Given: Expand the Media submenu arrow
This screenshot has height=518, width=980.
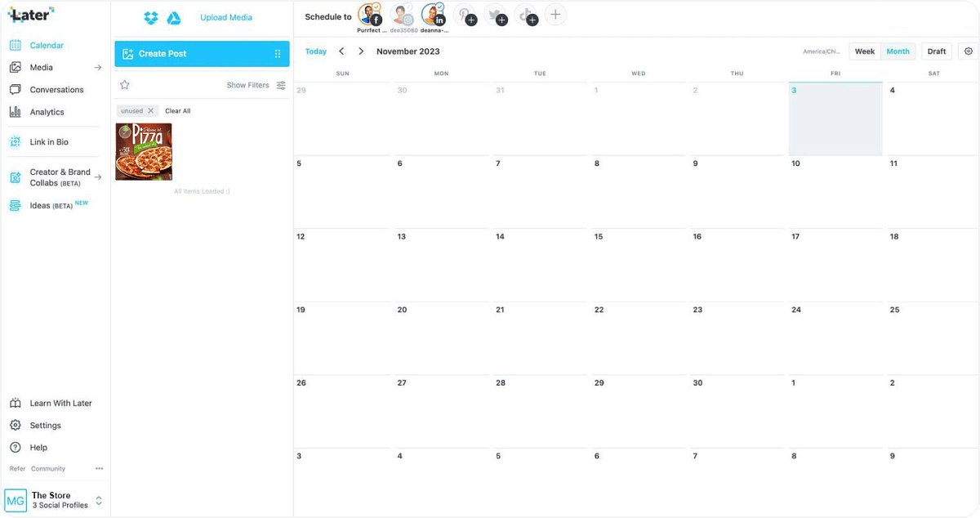Looking at the screenshot, I should 98,68.
